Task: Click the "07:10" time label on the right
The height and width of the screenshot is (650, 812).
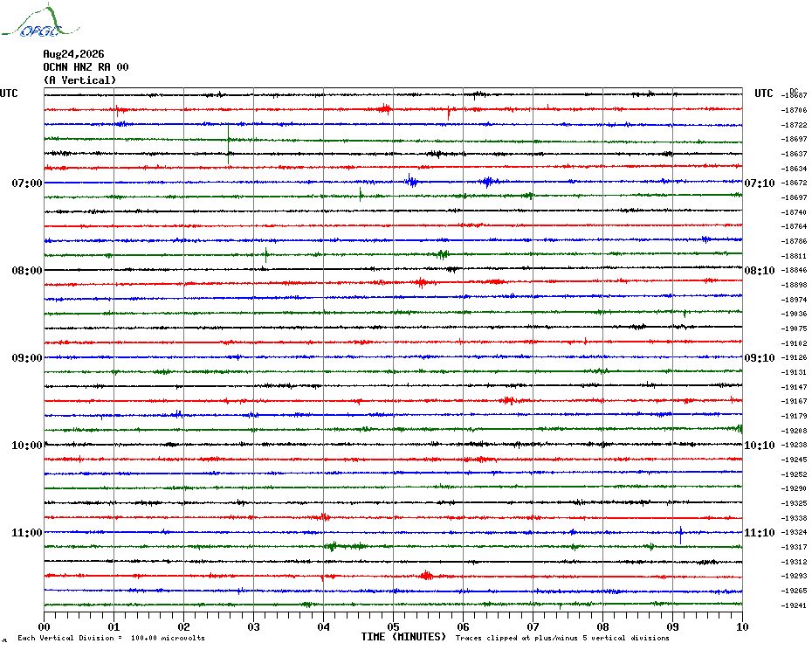Action: 760,183
